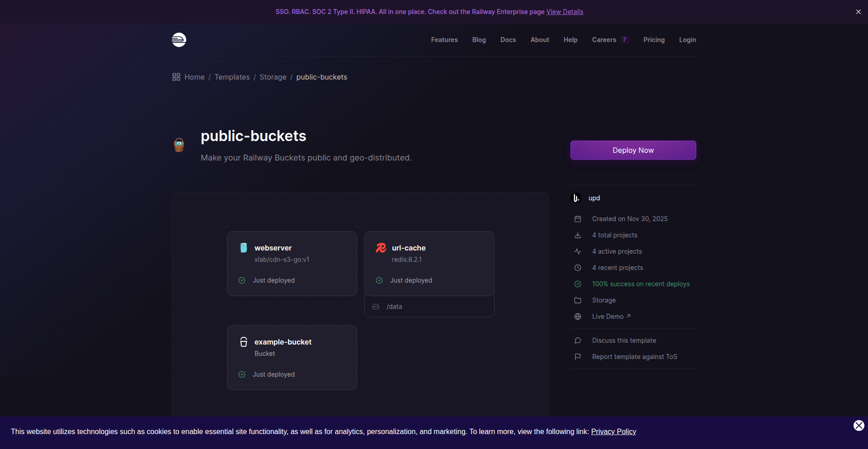Click the example-bucket bucket icon
This screenshot has height=449, width=868.
click(x=244, y=342)
